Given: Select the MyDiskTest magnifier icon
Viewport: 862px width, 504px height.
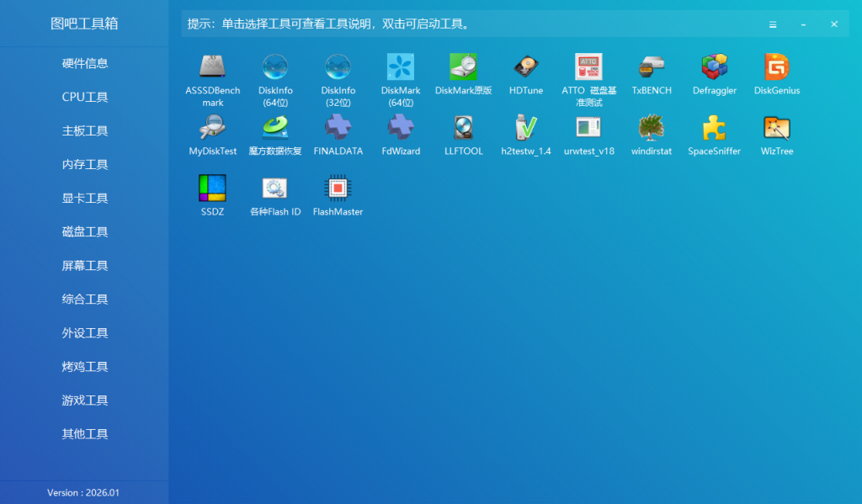Looking at the screenshot, I should point(213,128).
